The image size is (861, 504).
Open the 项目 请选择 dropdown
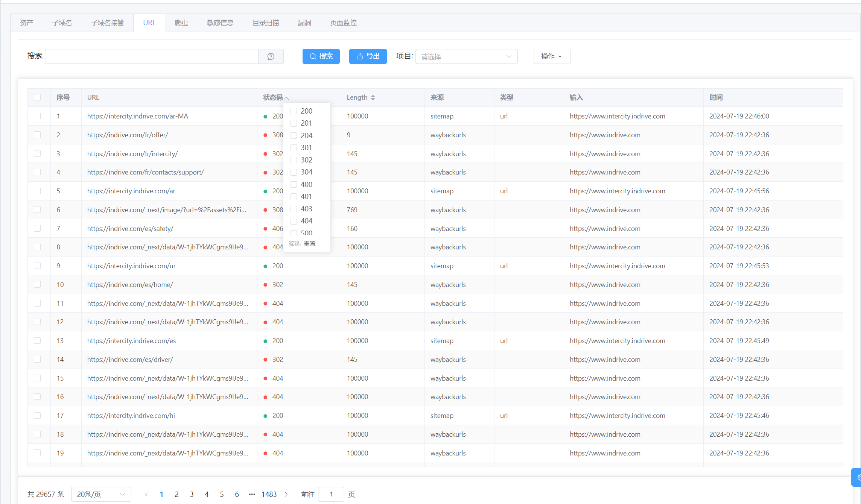(x=466, y=56)
